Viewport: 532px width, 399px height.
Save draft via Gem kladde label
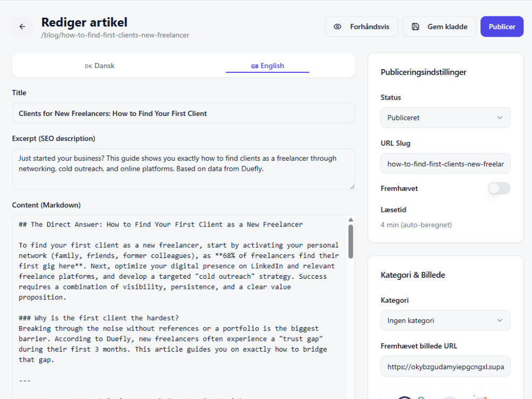click(x=447, y=27)
